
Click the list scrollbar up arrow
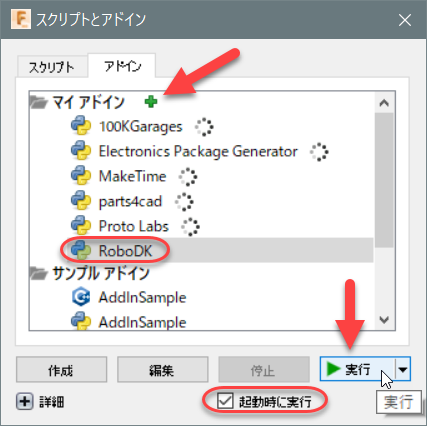[384, 103]
